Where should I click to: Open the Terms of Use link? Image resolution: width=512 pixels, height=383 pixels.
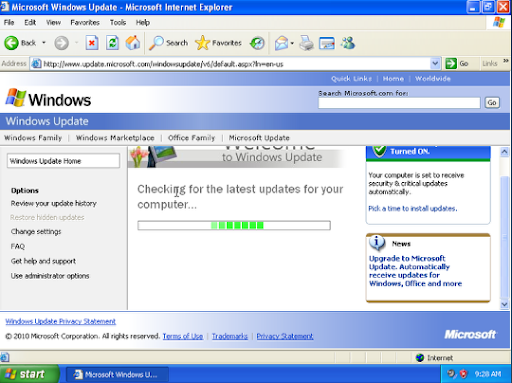183,336
